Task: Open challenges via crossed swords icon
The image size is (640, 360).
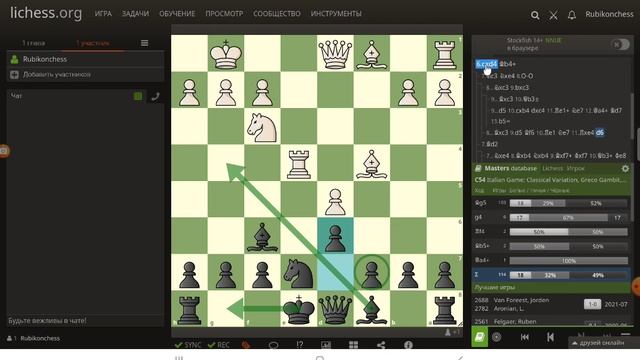Action: click(553, 15)
